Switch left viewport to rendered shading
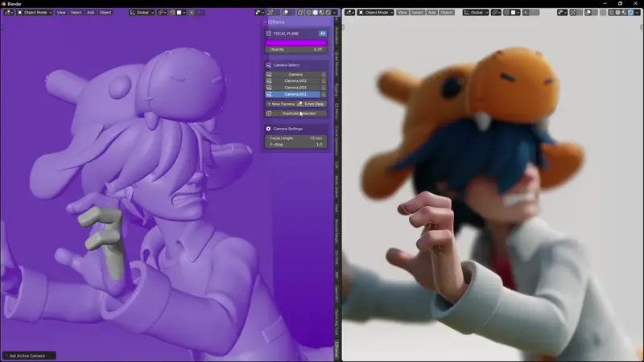 pos(328,12)
